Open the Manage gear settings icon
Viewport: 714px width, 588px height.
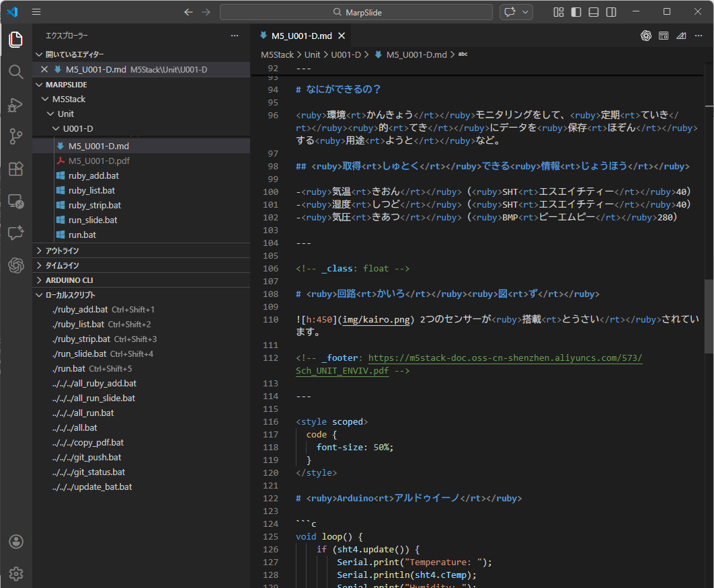[x=16, y=573]
